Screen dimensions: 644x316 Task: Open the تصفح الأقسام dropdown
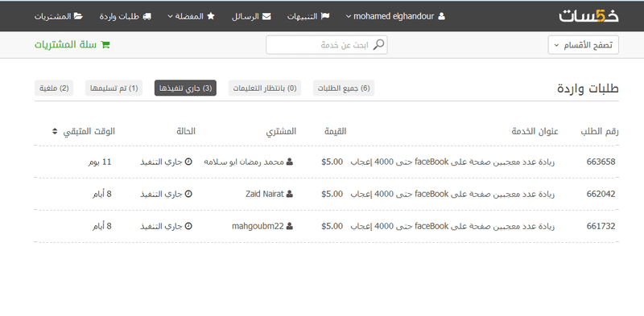pos(583,45)
